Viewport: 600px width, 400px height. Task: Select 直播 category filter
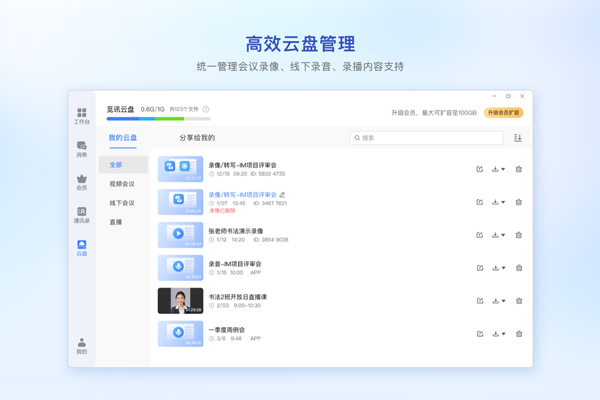tap(116, 222)
